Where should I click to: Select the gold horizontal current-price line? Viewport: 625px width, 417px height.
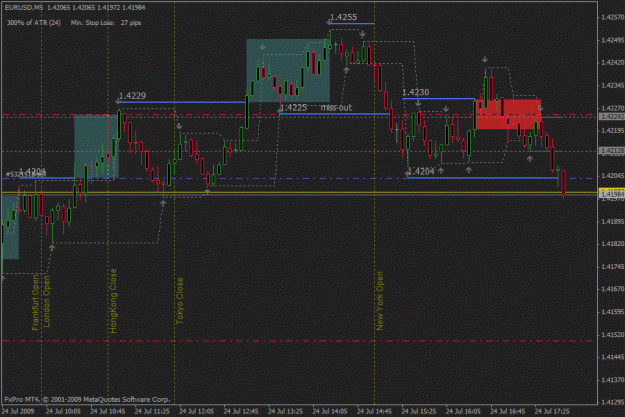[x=299, y=193]
